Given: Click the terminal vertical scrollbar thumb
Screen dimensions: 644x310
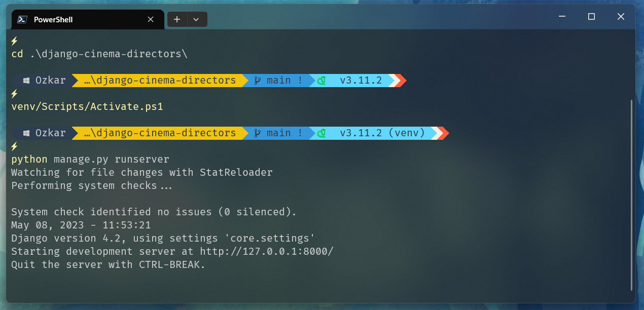Looking at the screenshot, I should (x=631, y=195).
